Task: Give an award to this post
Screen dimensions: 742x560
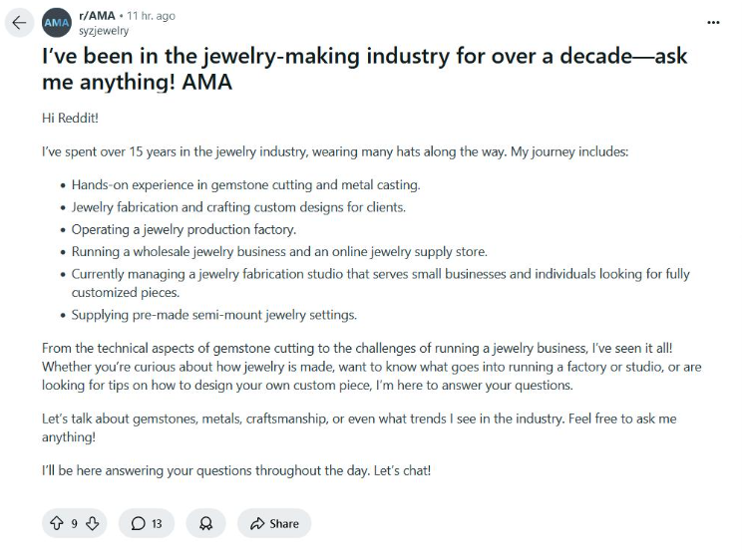Action: (205, 523)
